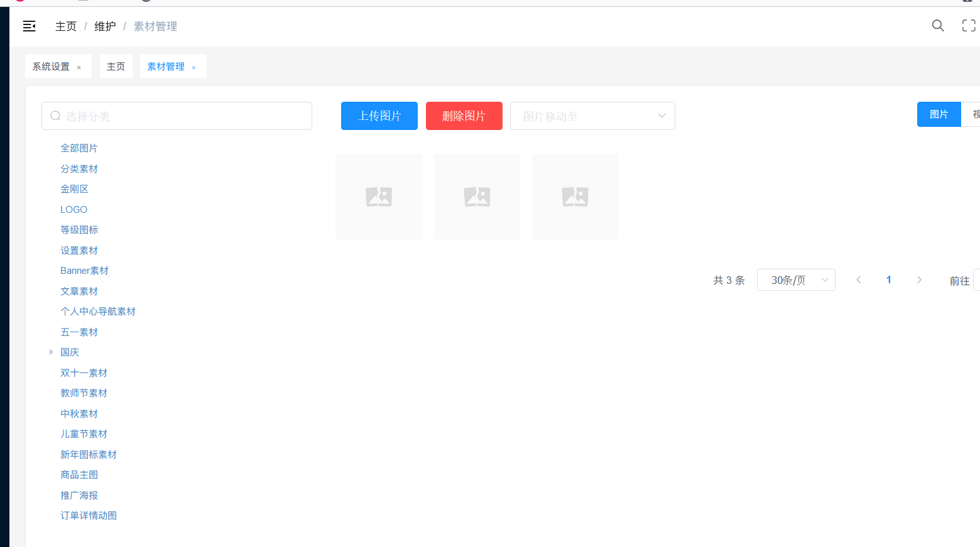Screen dimensions: 980x547
Task: Go to 主页 breadcrumb
Action: [66, 26]
